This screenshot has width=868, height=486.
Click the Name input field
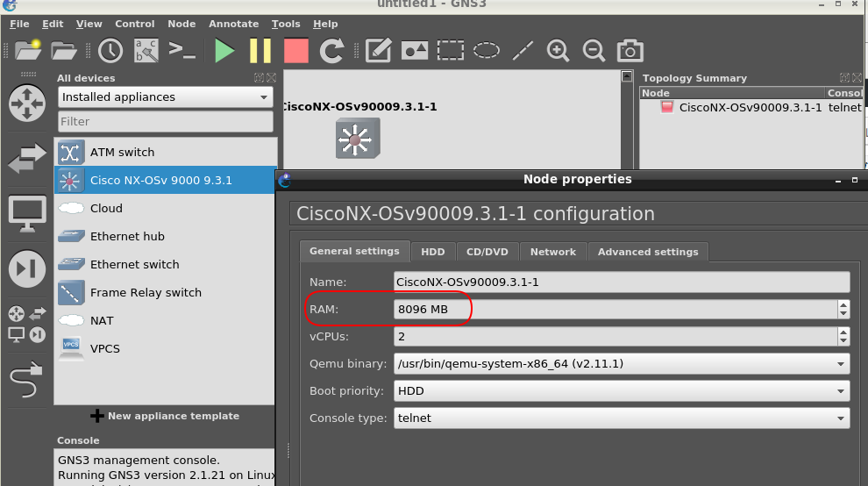(x=622, y=282)
